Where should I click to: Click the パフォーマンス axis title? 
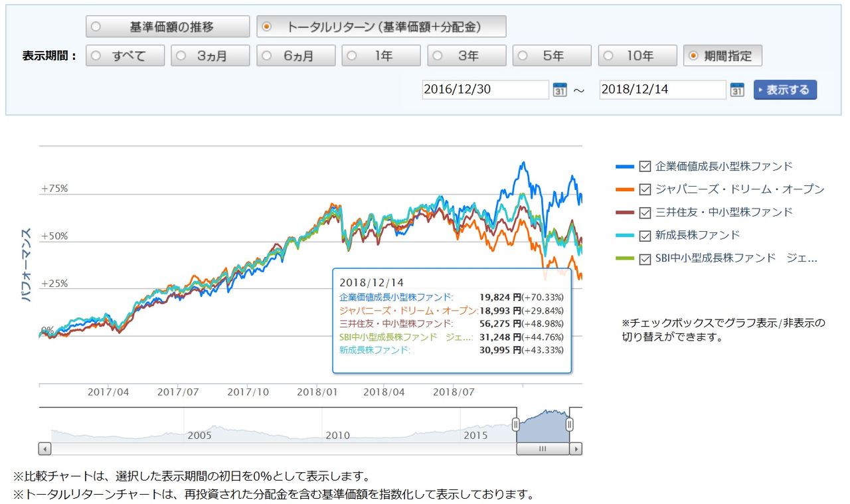click(x=27, y=266)
